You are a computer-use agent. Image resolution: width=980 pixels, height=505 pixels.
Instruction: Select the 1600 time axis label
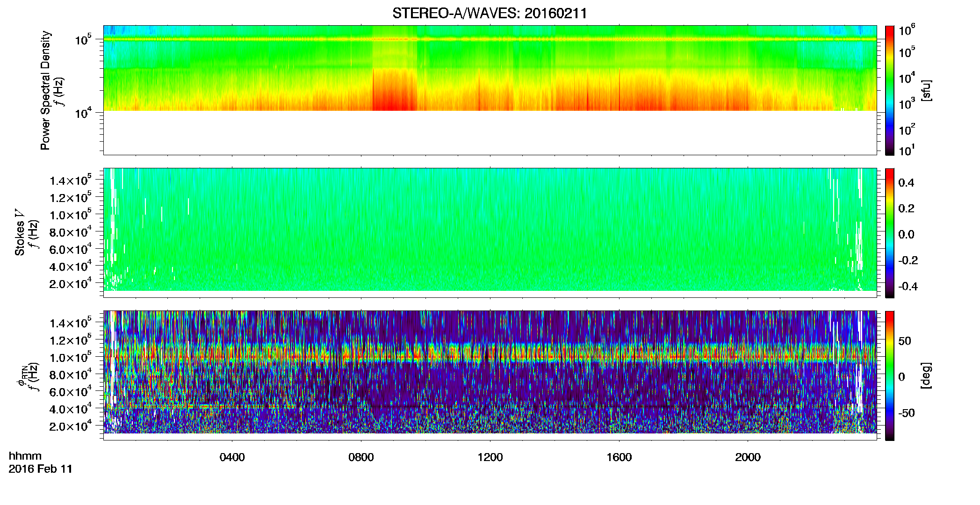619,457
